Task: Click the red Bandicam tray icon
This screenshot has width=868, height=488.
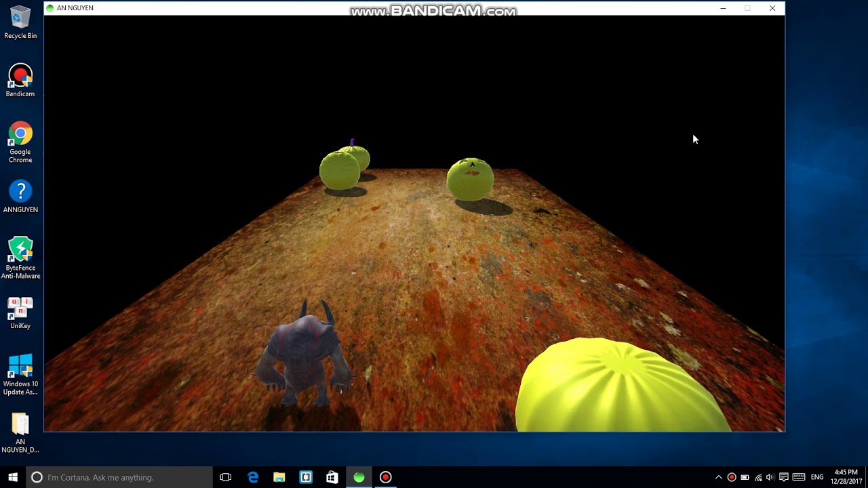Action: click(x=732, y=477)
